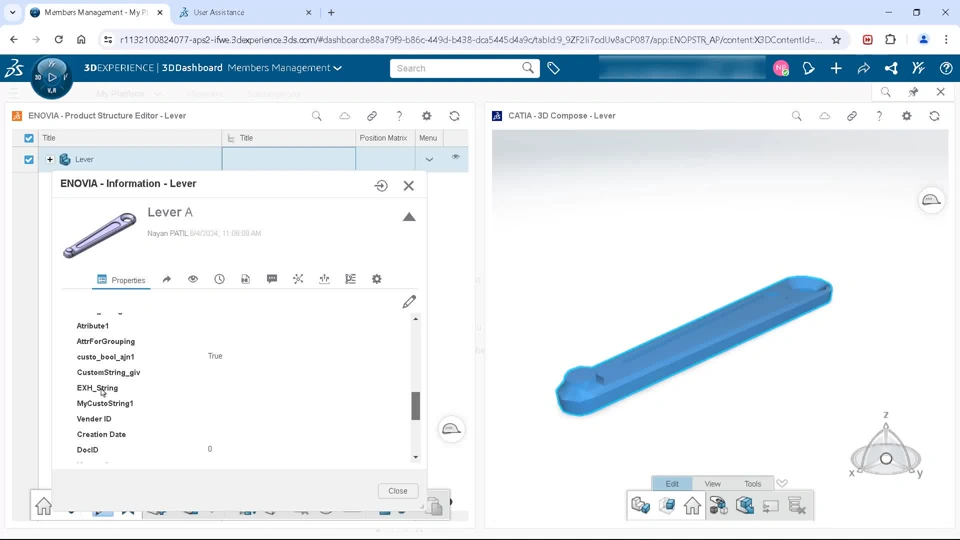
Task: Switch to Members Management browser tab
Action: (96, 12)
